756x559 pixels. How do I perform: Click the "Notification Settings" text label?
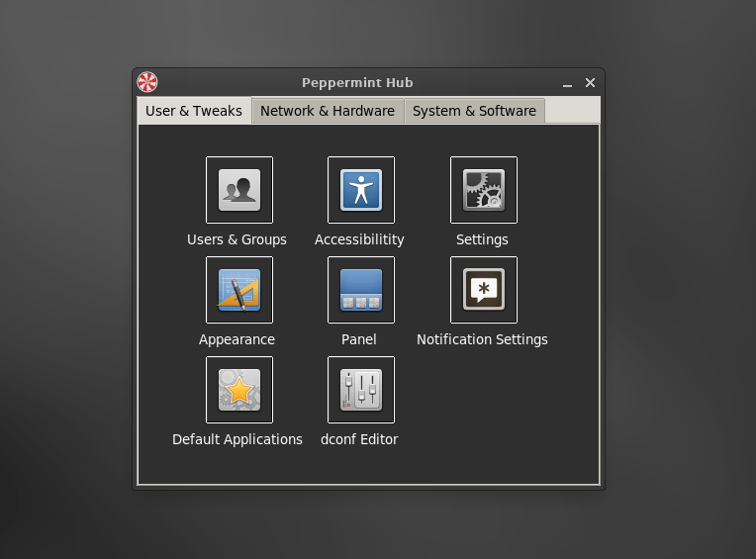[x=482, y=339]
